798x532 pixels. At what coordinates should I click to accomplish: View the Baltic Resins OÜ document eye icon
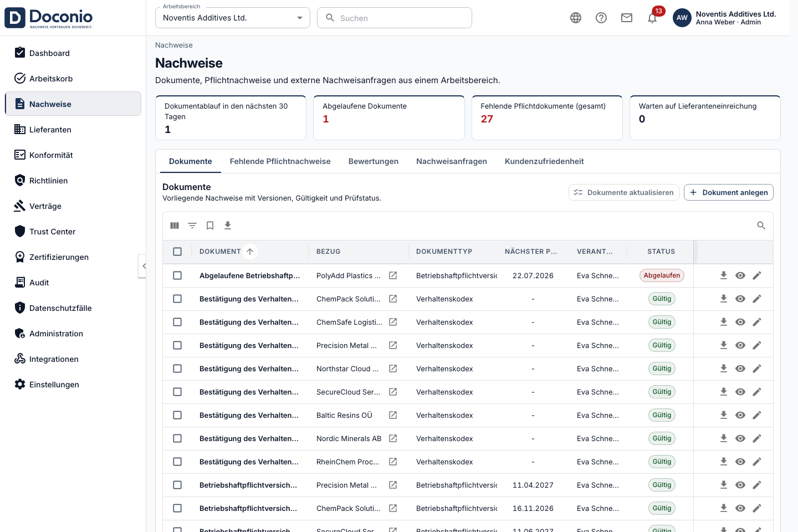tap(740, 415)
